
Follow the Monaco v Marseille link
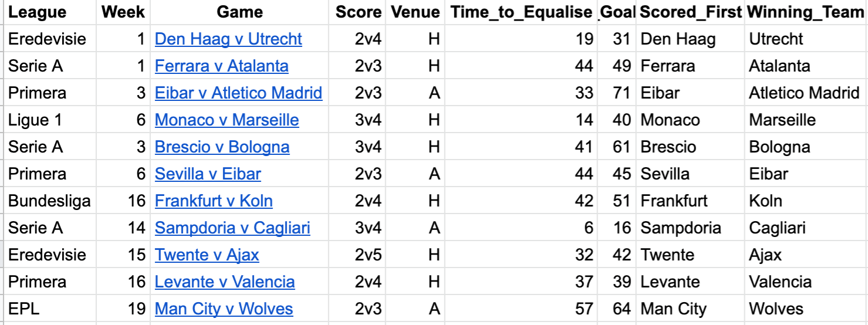click(226, 120)
